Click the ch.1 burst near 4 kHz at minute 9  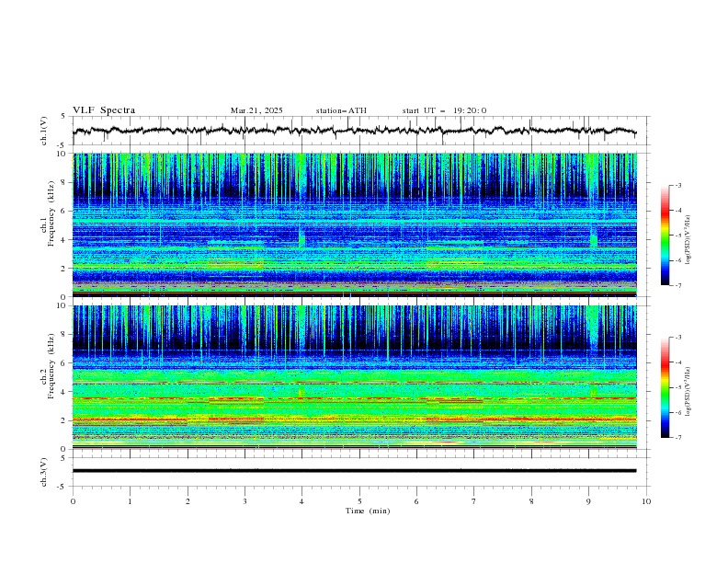[x=594, y=237]
